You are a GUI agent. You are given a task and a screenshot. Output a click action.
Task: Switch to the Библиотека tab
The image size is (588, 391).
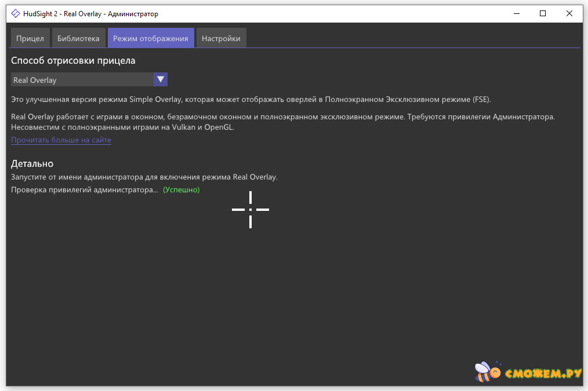pos(78,38)
